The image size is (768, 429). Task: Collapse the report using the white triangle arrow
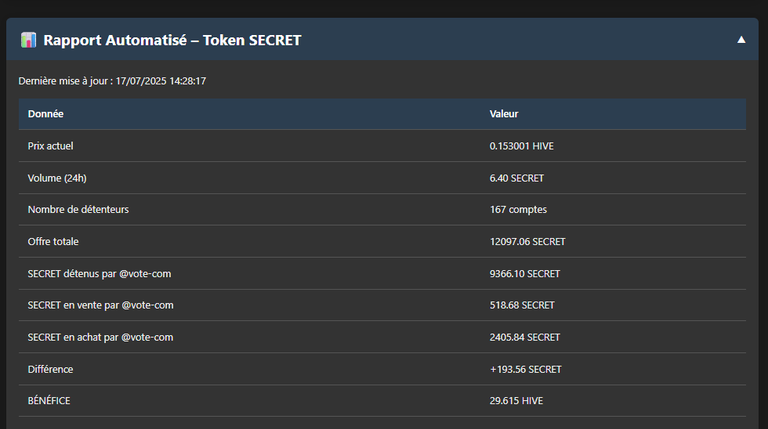[741, 40]
